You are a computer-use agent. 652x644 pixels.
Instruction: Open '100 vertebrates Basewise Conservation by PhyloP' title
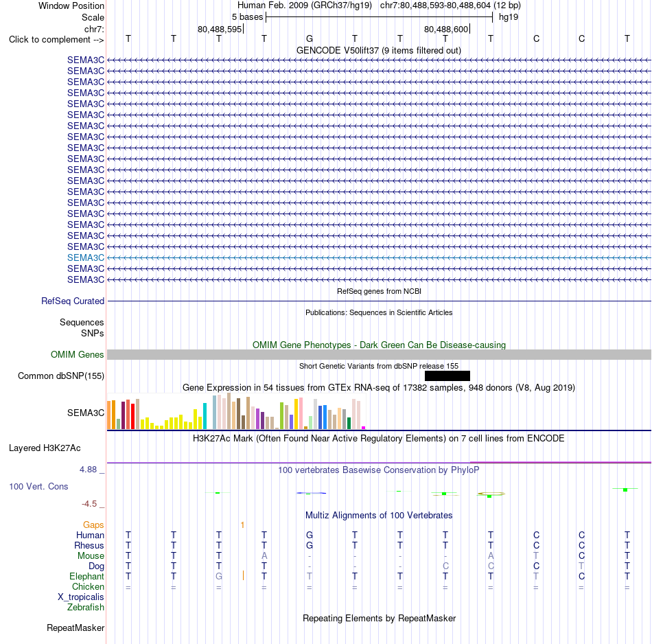[x=379, y=470]
